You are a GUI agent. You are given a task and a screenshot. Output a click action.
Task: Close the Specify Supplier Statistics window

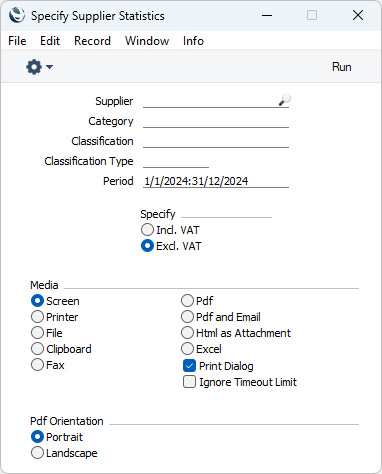(358, 15)
